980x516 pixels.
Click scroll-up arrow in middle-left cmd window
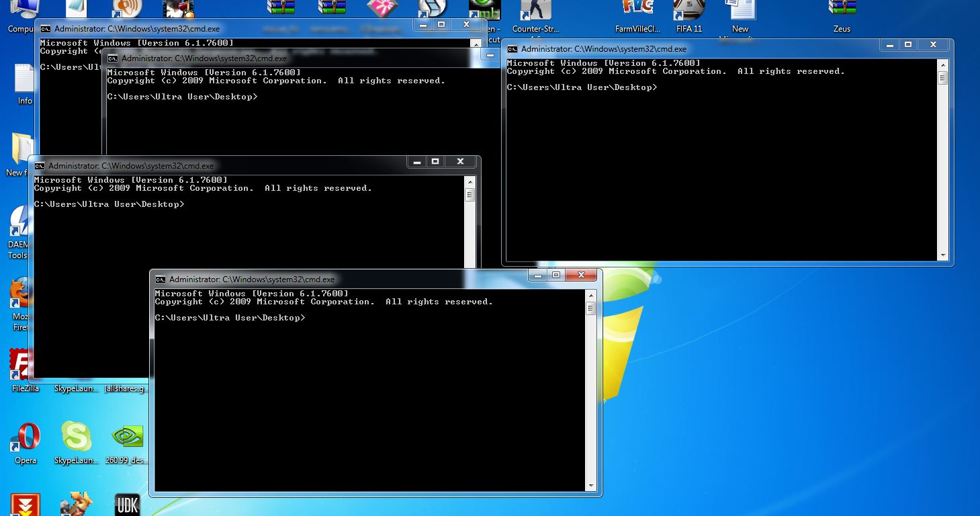(x=470, y=181)
